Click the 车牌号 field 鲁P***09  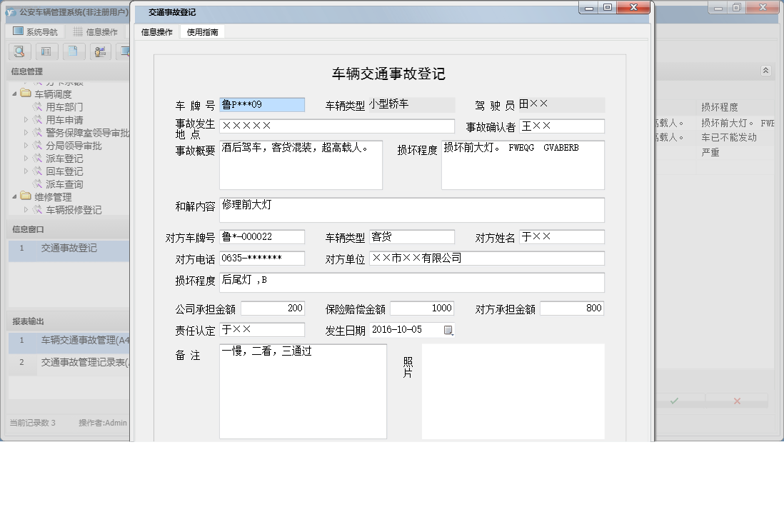(262, 104)
